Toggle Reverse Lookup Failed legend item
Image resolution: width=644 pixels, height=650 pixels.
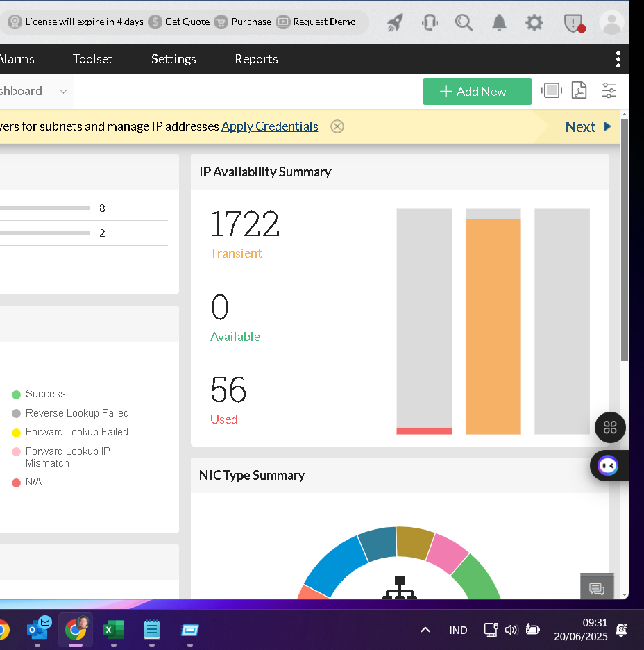point(77,413)
